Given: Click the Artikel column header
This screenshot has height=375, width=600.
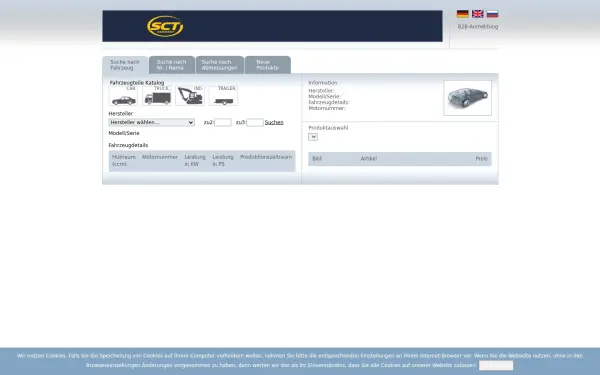Looking at the screenshot, I should pyautogui.click(x=368, y=158).
